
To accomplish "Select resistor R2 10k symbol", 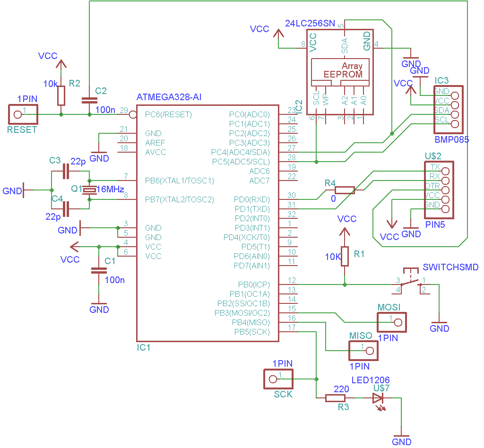I will point(61,95).
